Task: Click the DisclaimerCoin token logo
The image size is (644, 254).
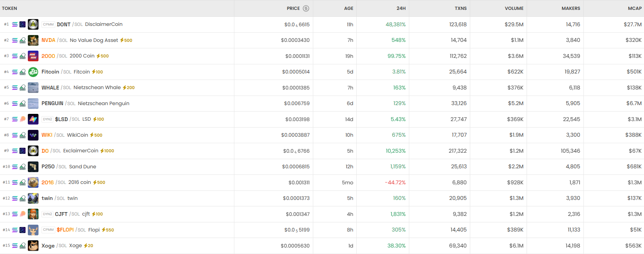Action: tap(33, 24)
